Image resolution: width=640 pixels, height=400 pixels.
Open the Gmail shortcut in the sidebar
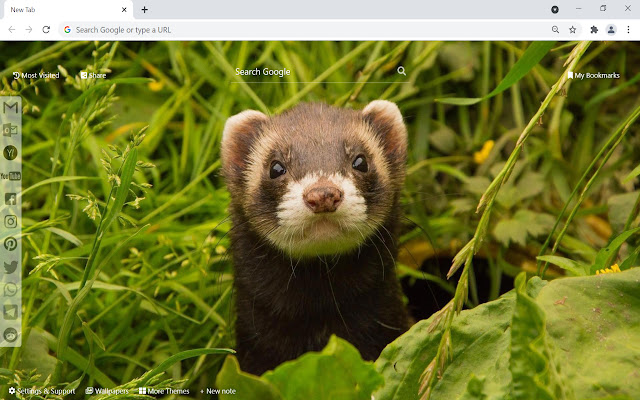tap(11, 107)
